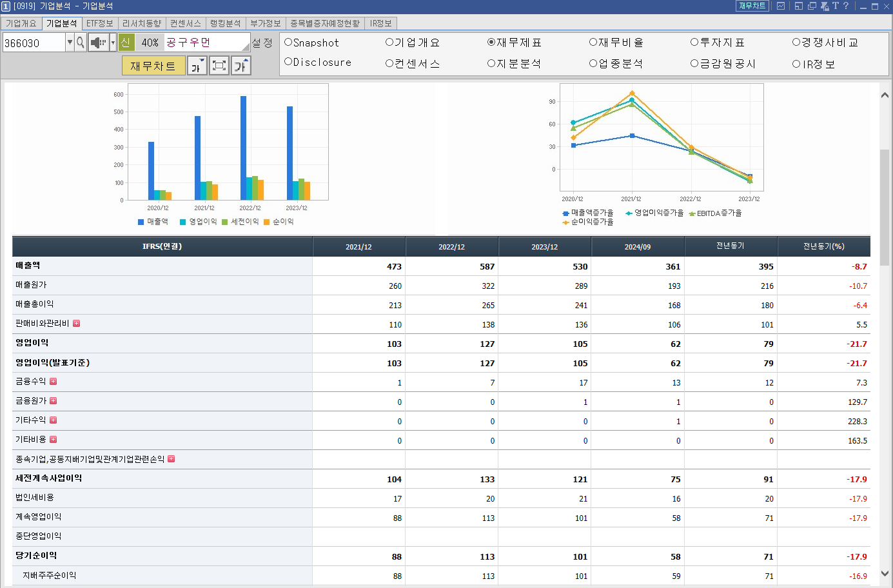This screenshot has height=588, width=893.
Task: Switch to the 부가정보 tab
Action: [266, 23]
